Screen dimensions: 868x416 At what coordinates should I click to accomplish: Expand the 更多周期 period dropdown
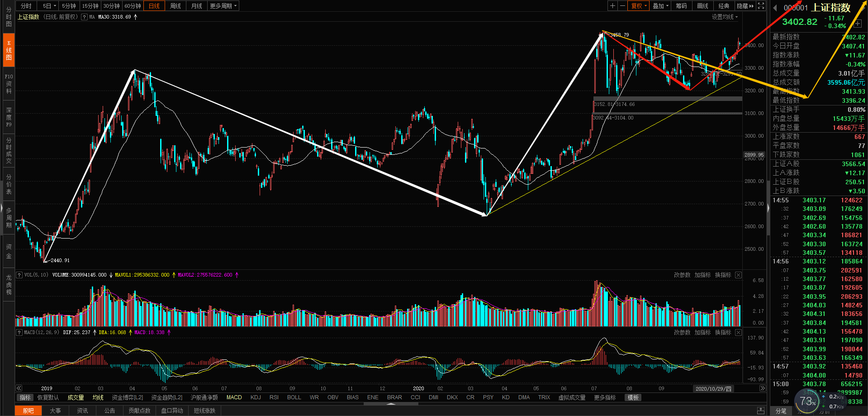[x=223, y=6]
